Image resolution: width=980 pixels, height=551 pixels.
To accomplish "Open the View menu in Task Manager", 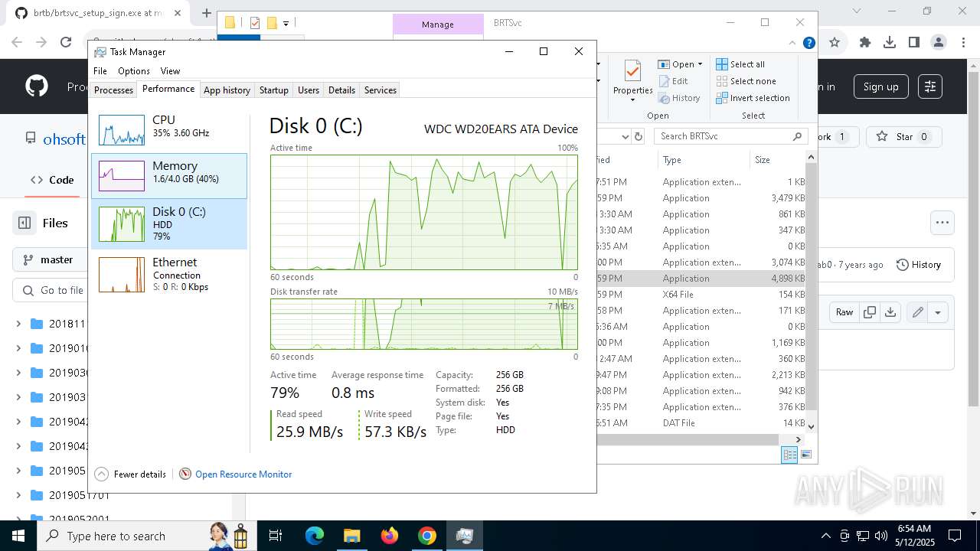I will pos(170,71).
